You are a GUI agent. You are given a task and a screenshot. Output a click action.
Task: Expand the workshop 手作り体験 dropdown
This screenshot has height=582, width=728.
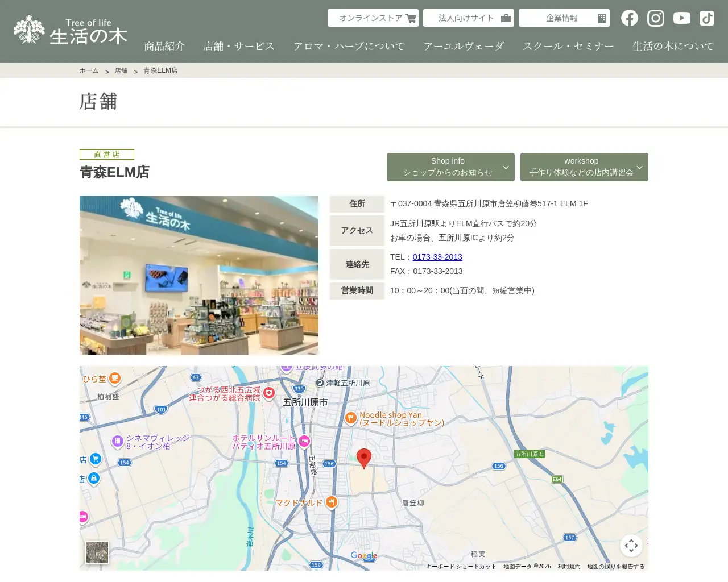click(584, 167)
